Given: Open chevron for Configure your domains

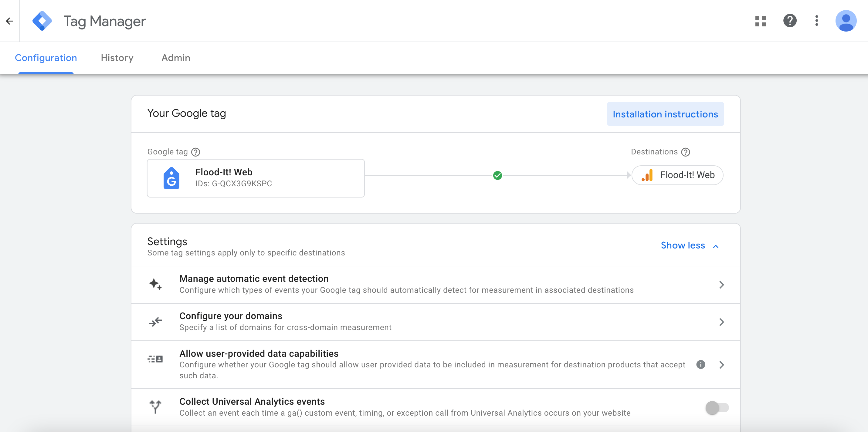Looking at the screenshot, I should point(721,322).
